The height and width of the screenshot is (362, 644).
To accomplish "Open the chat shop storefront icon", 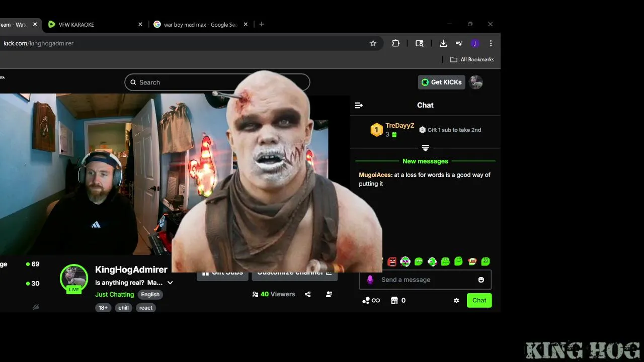I will point(394,300).
